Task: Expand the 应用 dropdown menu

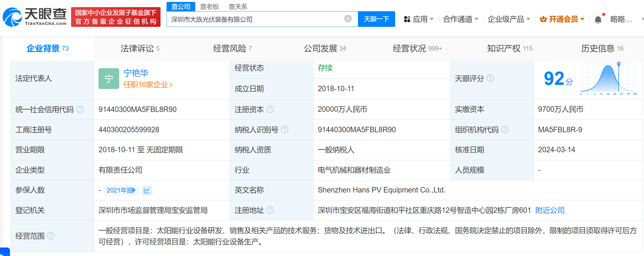Action: [x=419, y=19]
